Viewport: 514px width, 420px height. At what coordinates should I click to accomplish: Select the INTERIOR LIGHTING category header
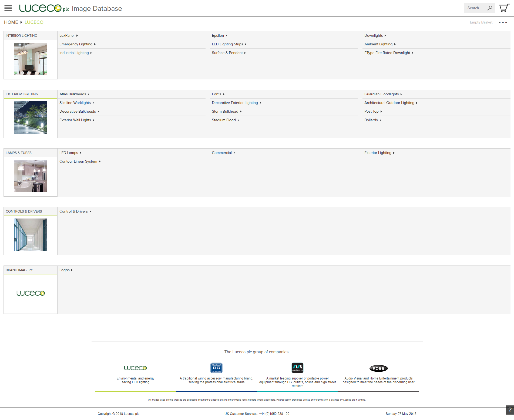pyautogui.click(x=30, y=36)
